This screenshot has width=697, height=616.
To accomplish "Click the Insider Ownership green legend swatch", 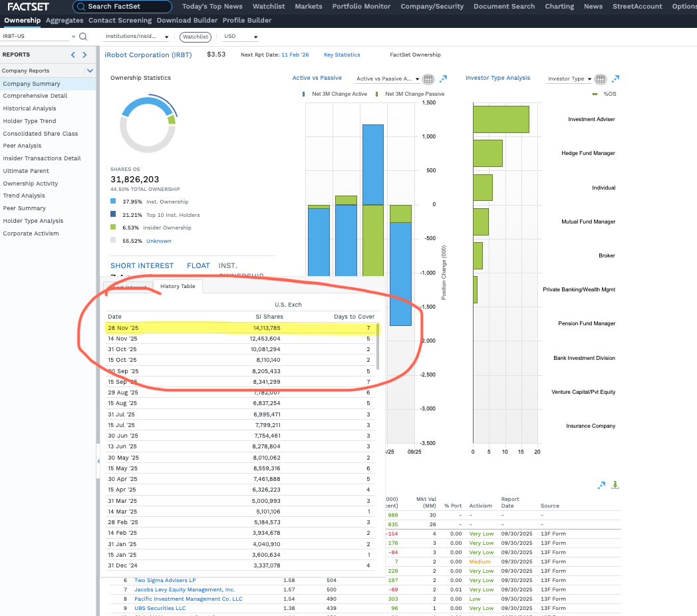I will pos(113,227).
